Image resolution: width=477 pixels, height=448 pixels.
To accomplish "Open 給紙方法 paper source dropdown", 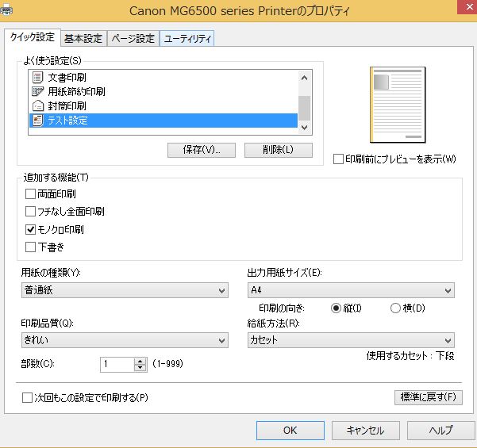I will coord(351,340).
